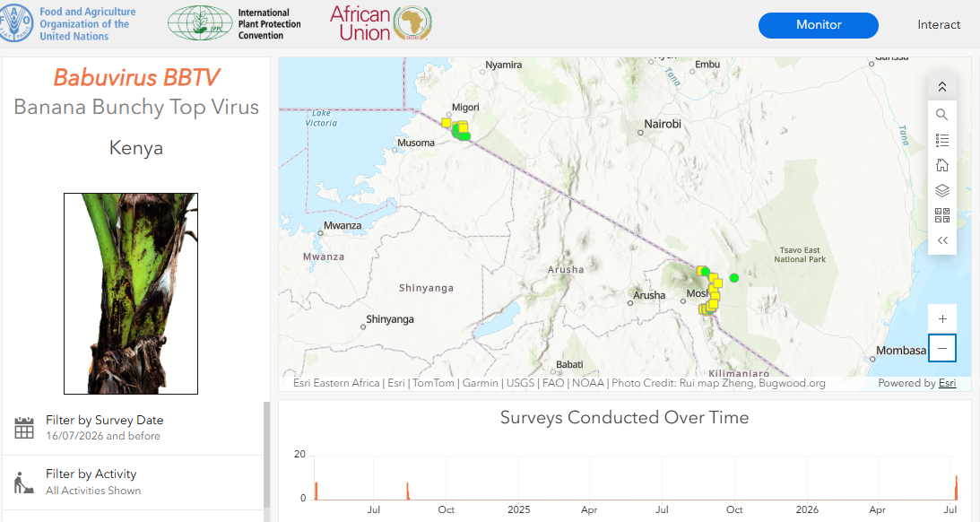Click 'All Activities Shown' text
The image size is (980, 522).
coord(93,491)
